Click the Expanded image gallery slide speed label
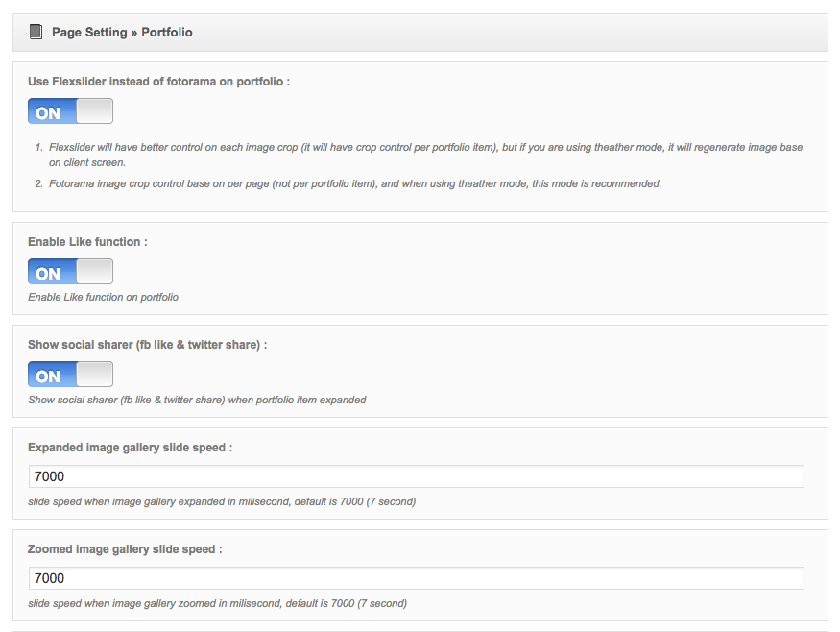Screen dimensions: 840x632 [131, 448]
